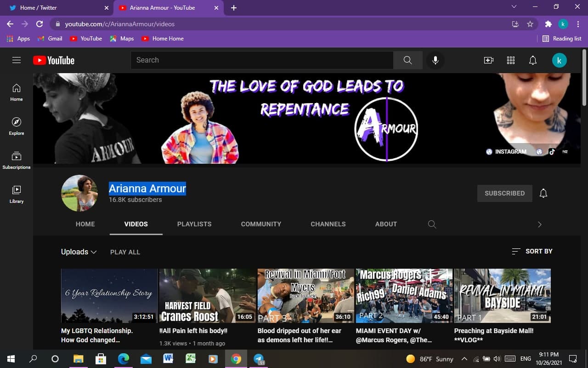Open the account avatar menu in YouTube
This screenshot has height=368, width=588.
tap(560, 60)
